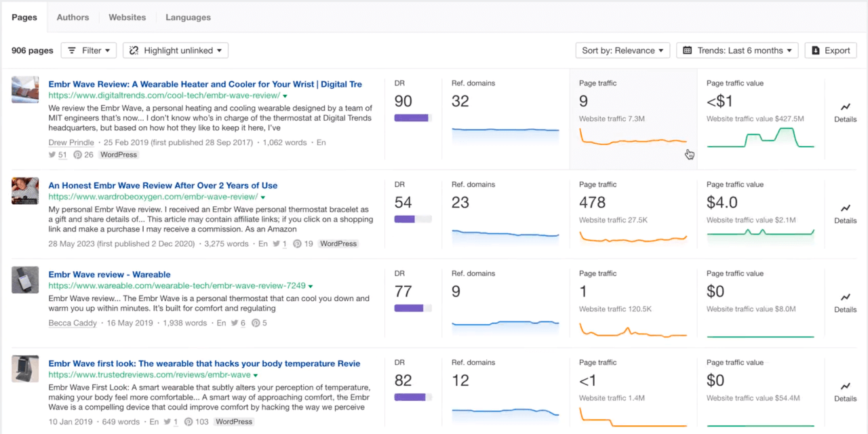The height and width of the screenshot is (434, 868).
Task: Click Twitter icon showing 6 shares
Action: point(235,323)
